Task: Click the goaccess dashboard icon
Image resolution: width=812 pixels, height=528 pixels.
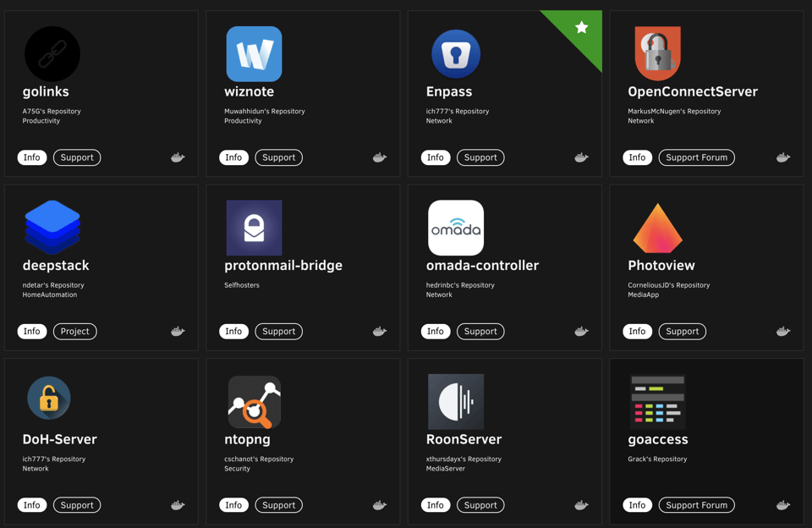Action: point(656,398)
